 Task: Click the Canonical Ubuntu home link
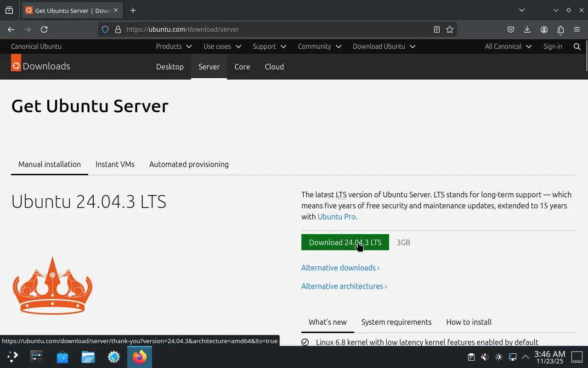pyautogui.click(x=36, y=46)
